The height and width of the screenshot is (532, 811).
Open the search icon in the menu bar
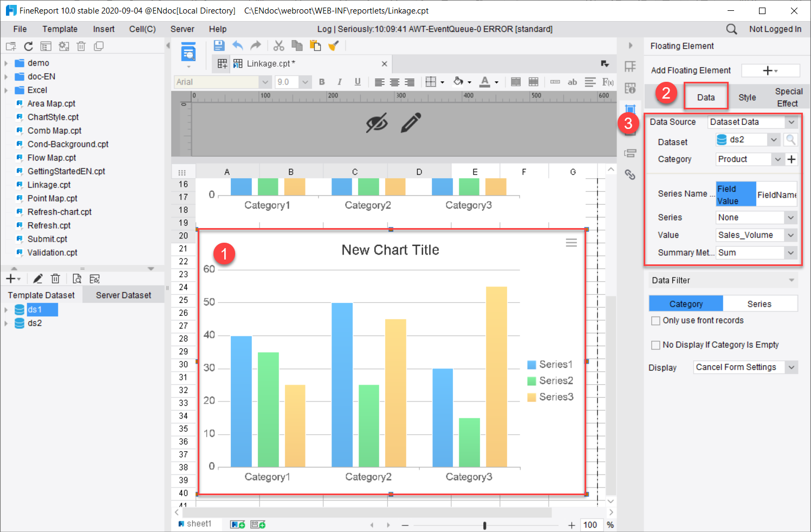pos(731,29)
